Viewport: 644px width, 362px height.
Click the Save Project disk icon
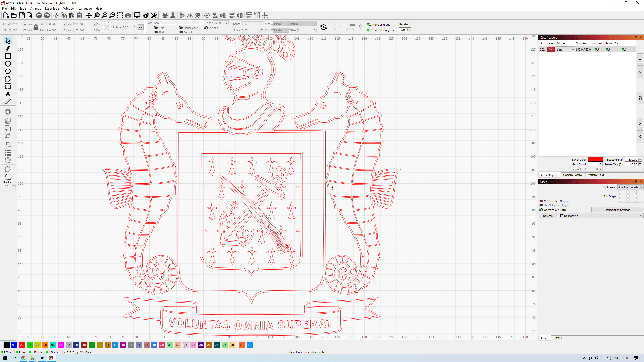22,16
